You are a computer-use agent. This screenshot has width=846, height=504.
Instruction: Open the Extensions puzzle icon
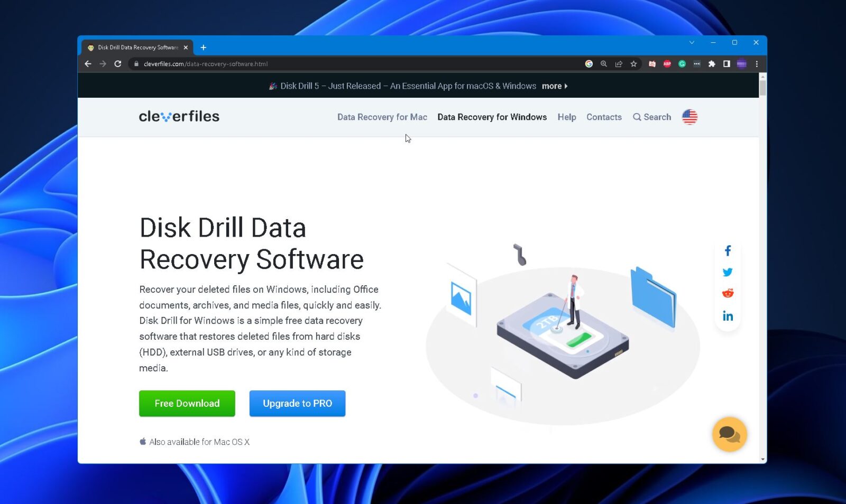click(712, 64)
